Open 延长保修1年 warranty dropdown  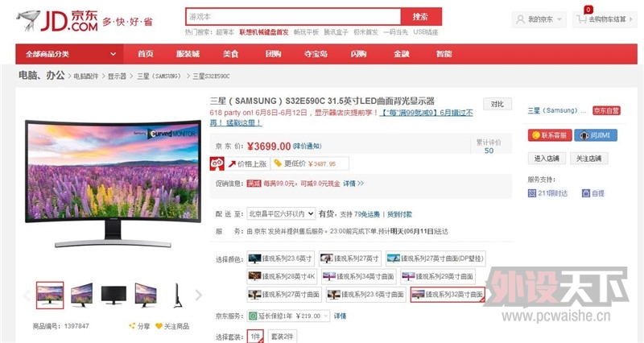coord(288,316)
